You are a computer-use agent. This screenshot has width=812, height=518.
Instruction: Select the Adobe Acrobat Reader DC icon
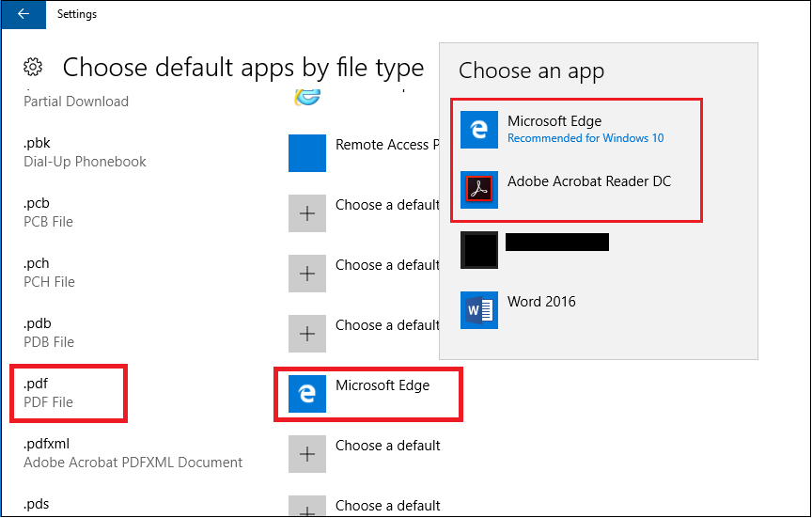[479, 190]
